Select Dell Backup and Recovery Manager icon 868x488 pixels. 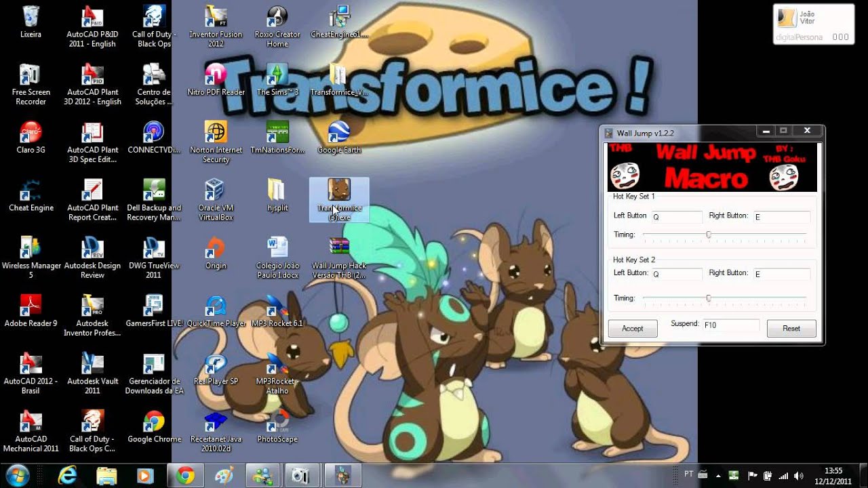(154, 201)
